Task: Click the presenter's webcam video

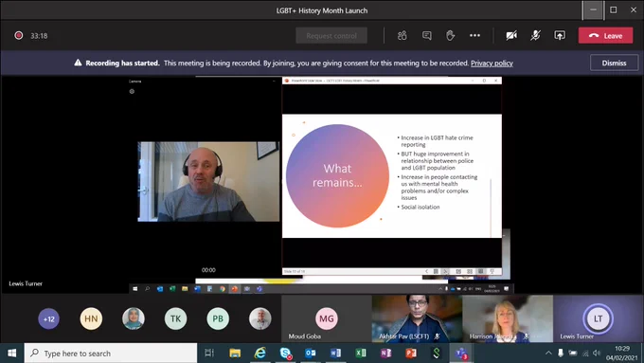Action: point(208,182)
